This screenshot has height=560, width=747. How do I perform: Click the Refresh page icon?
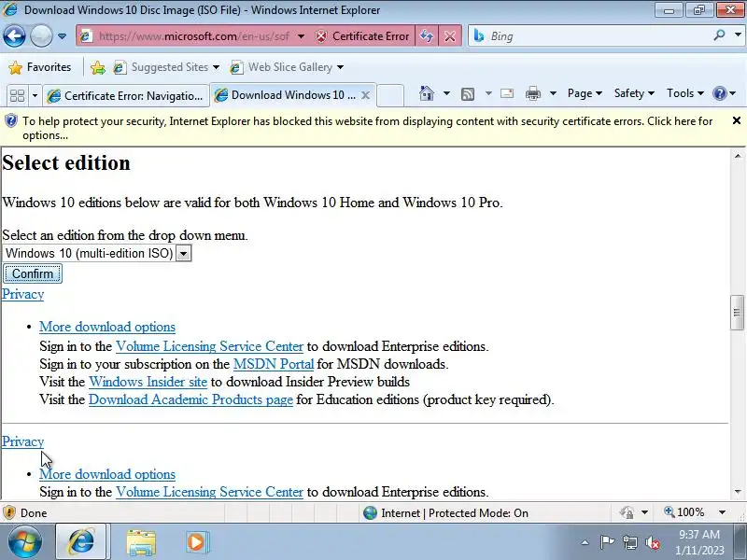(x=427, y=36)
